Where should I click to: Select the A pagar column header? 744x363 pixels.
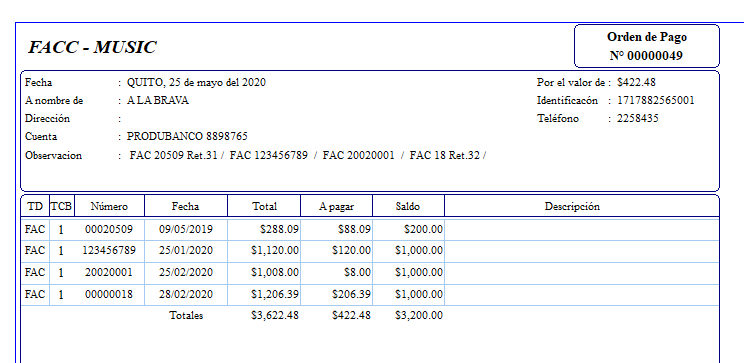[336, 206]
